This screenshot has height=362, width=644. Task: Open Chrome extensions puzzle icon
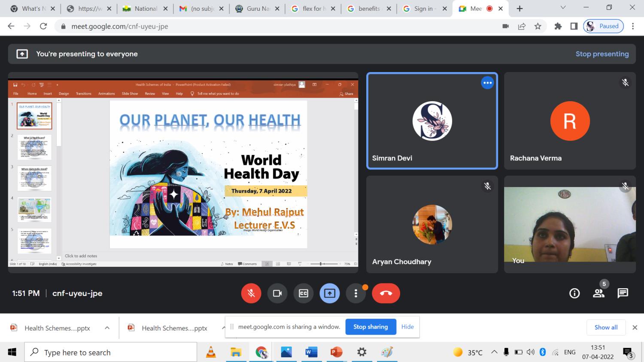558,26
